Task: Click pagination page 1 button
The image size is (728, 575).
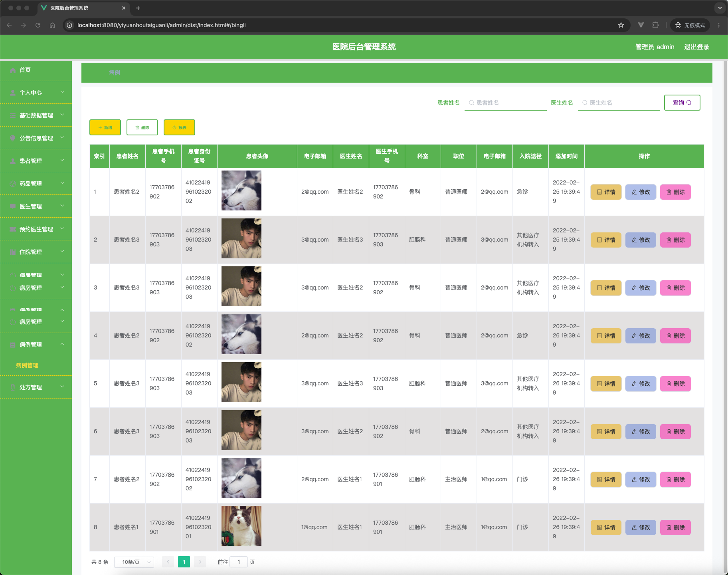Action: (184, 562)
